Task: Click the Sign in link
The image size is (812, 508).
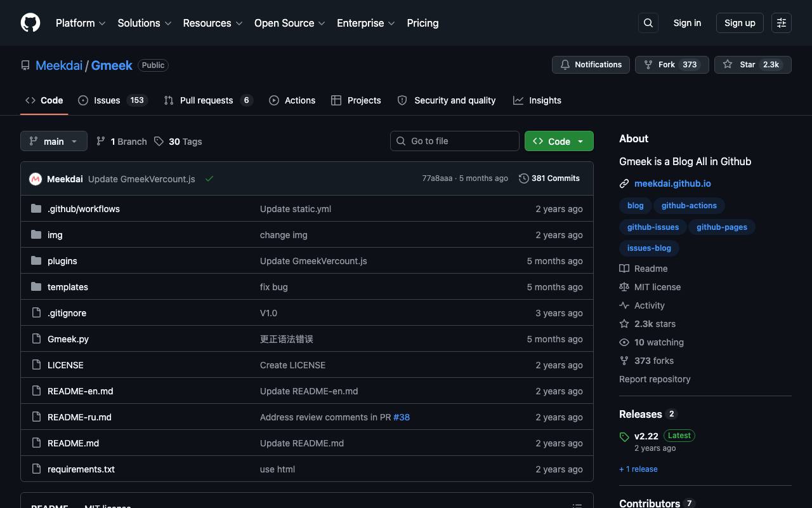Action: point(687,23)
